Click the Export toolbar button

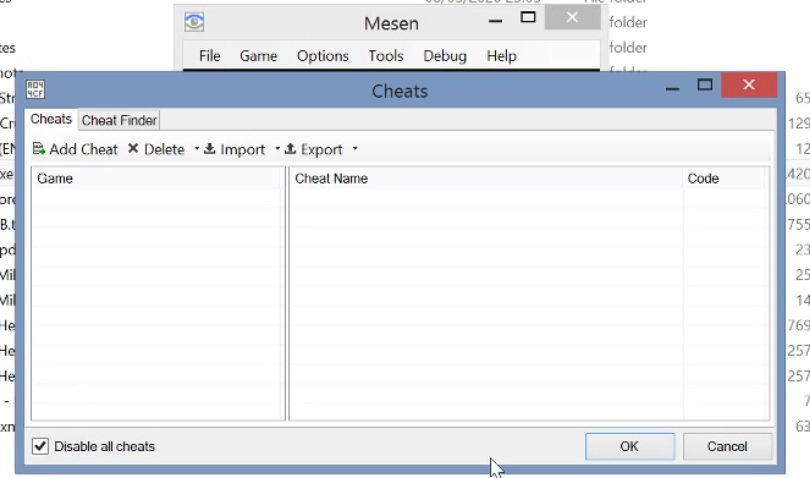pyautogui.click(x=314, y=149)
